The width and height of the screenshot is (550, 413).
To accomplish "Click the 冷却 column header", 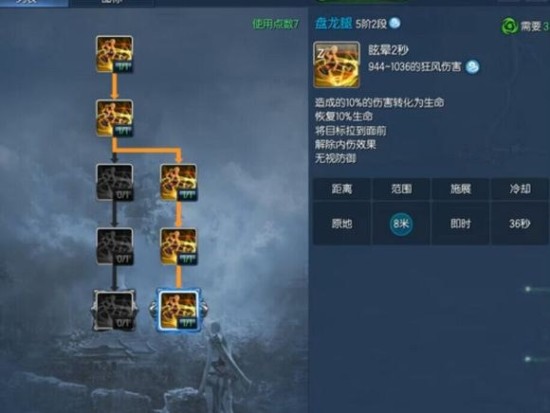I will coord(520,189).
